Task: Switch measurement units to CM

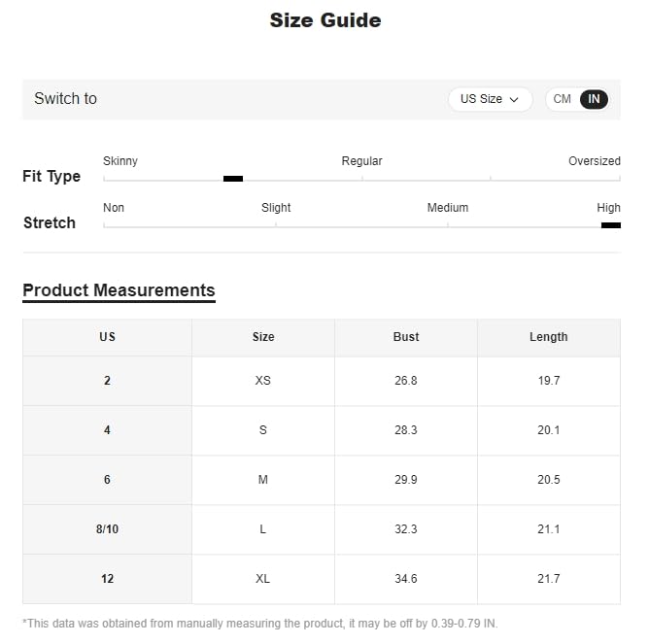Action: 563,99
